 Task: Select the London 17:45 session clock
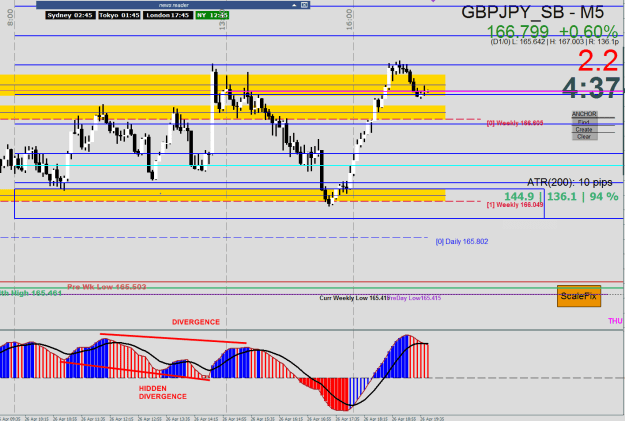[x=167, y=15]
